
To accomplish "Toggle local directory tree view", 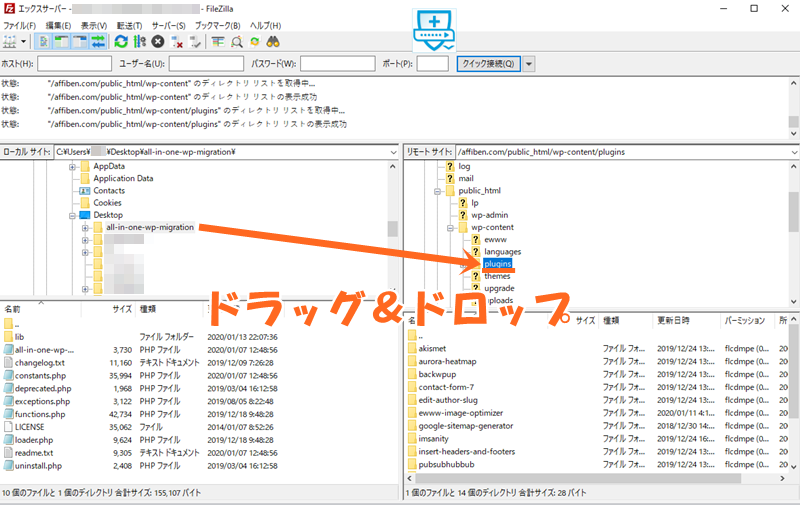I will point(62,42).
